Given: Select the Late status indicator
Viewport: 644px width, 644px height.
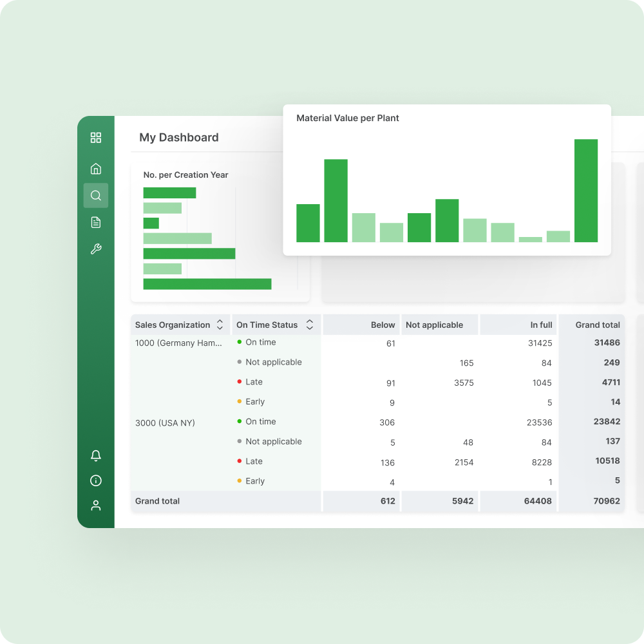Looking at the screenshot, I should pos(239,381).
